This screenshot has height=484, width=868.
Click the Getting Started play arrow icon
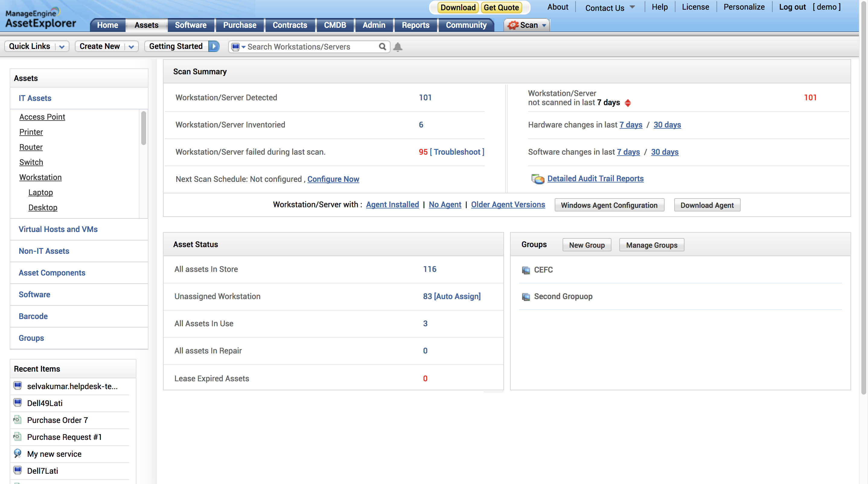click(x=214, y=46)
